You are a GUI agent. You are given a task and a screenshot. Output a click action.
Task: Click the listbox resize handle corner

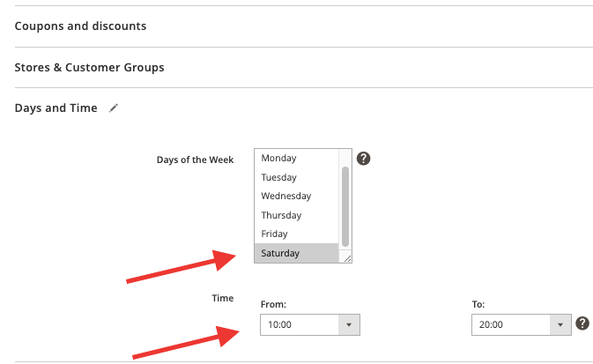[347, 258]
